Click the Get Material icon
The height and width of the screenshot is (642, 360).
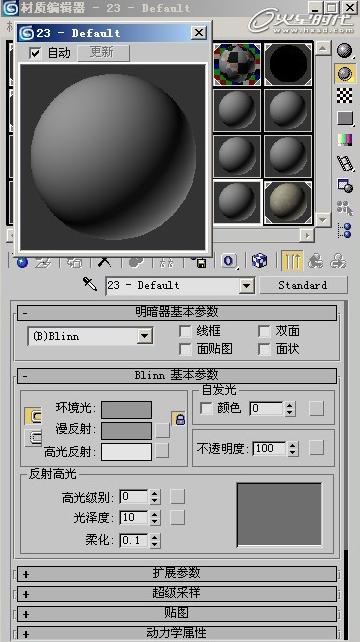point(22,262)
